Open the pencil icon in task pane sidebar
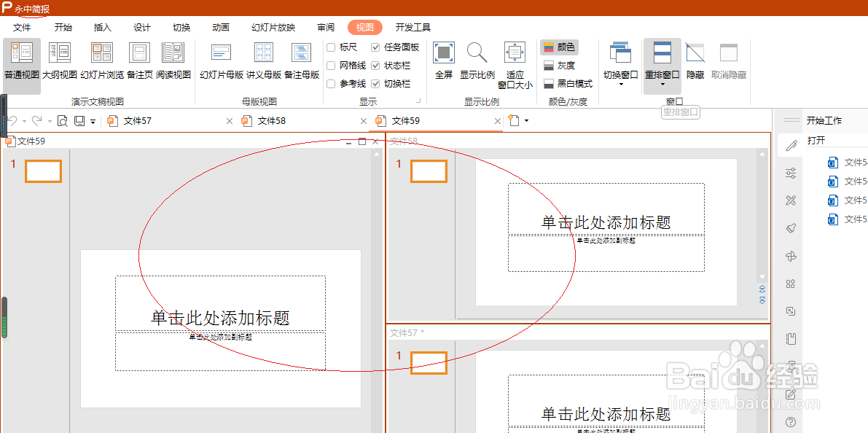Image resolution: width=868 pixels, height=433 pixels. coord(791,146)
